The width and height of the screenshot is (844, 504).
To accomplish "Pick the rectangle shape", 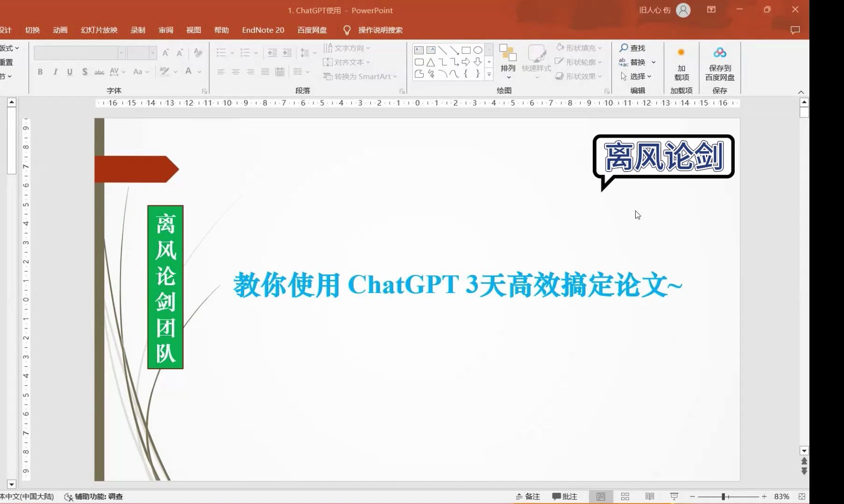I will 466,50.
